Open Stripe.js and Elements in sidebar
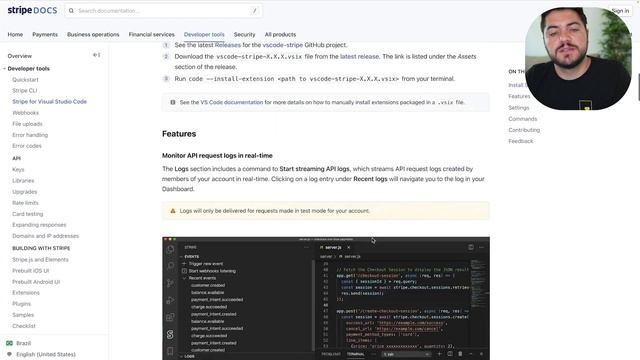640x360 pixels. click(x=40, y=260)
